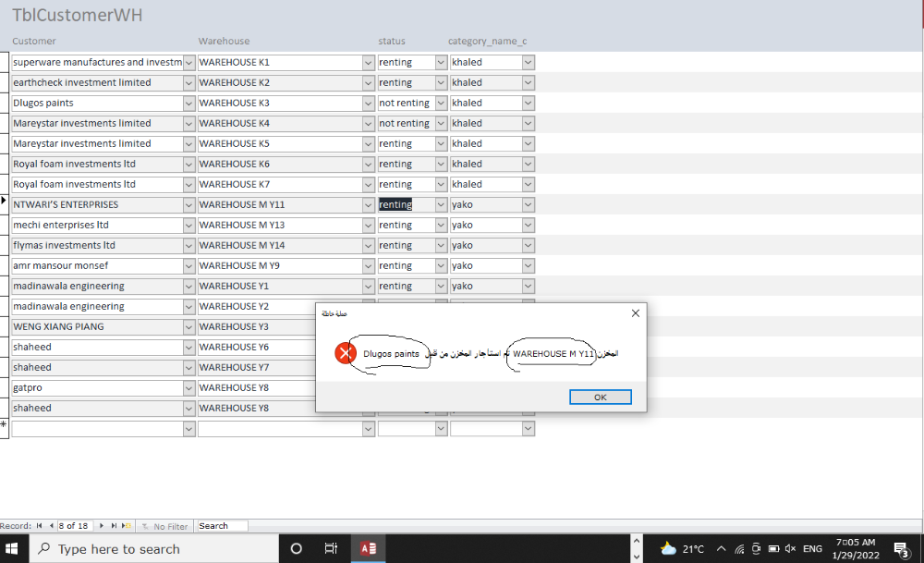Create new blank record navigation button

coord(127,526)
